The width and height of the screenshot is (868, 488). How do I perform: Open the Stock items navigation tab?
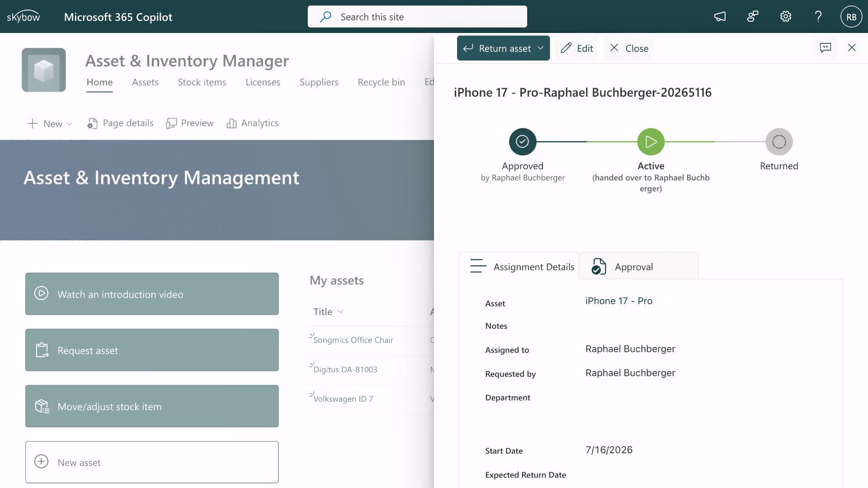202,82
